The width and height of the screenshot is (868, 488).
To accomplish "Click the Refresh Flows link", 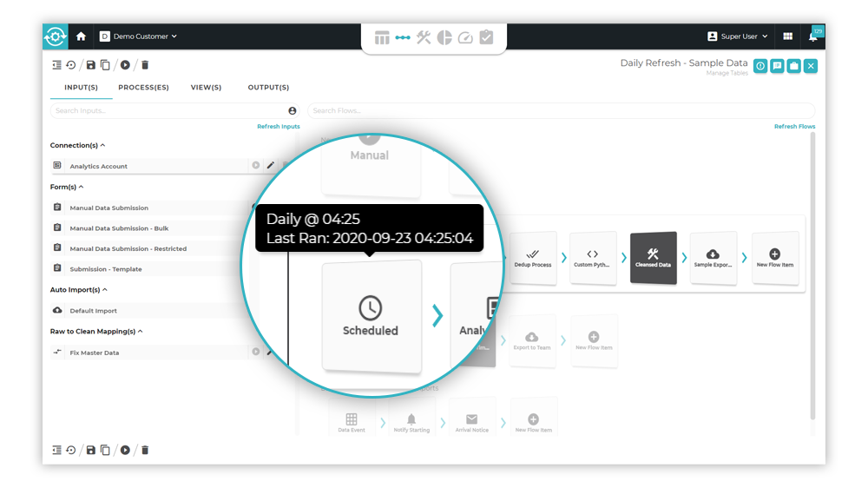I will pos(794,127).
